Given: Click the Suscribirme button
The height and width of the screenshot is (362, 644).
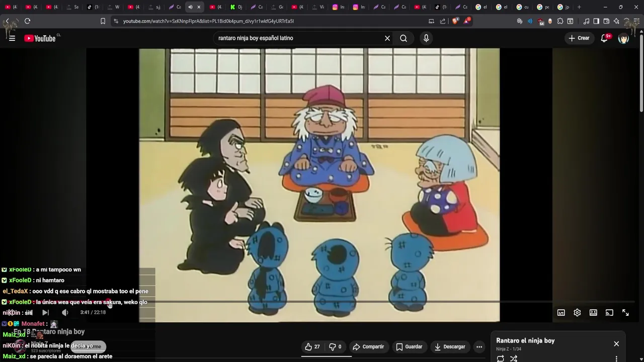Looking at the screenshot, I should click(89, 346).
